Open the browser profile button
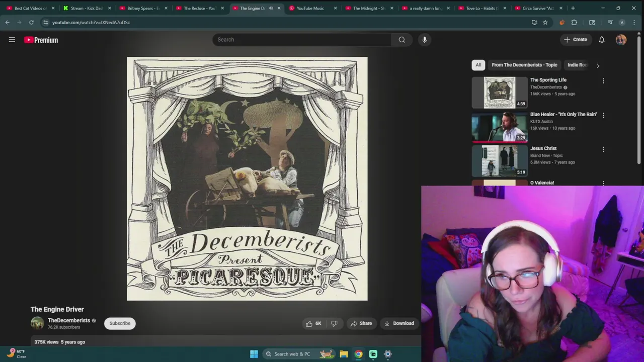644x362 pixels. click(622, 22)
